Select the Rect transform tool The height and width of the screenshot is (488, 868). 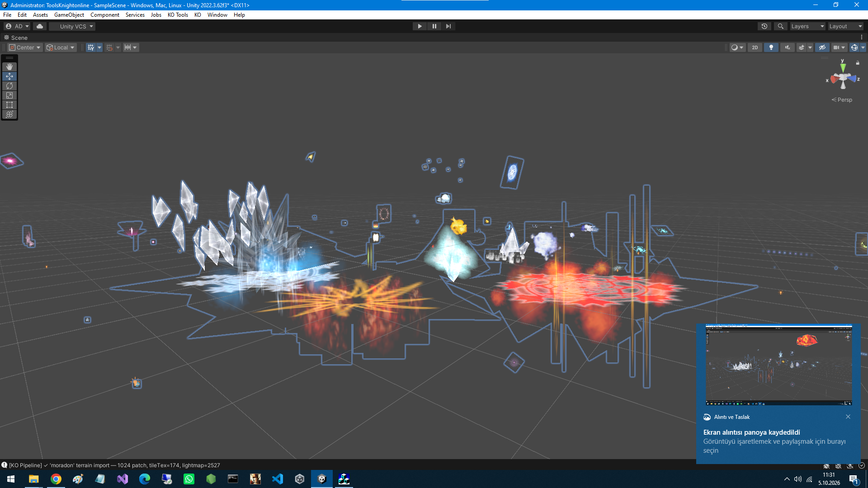click(9, 105)
